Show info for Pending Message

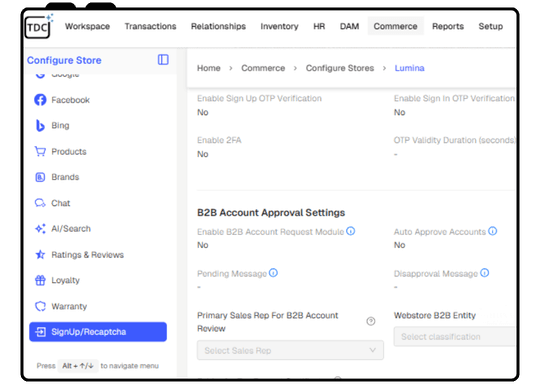pos(273,273)
